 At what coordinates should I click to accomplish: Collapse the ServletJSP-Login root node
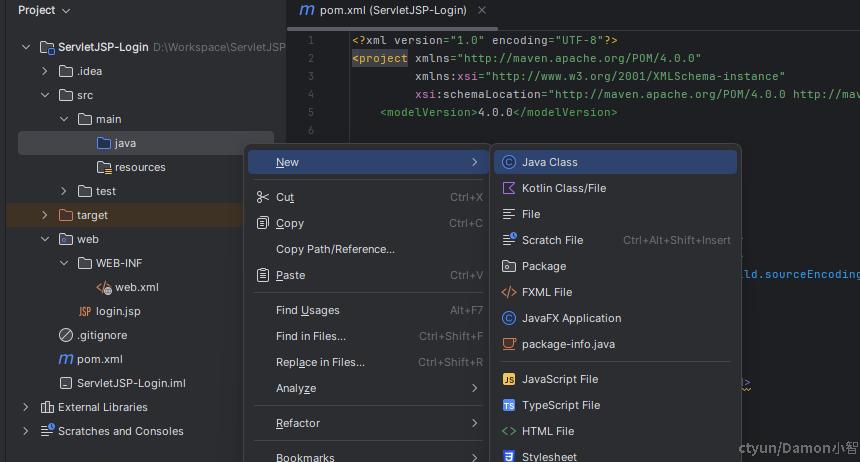(26, 47)
